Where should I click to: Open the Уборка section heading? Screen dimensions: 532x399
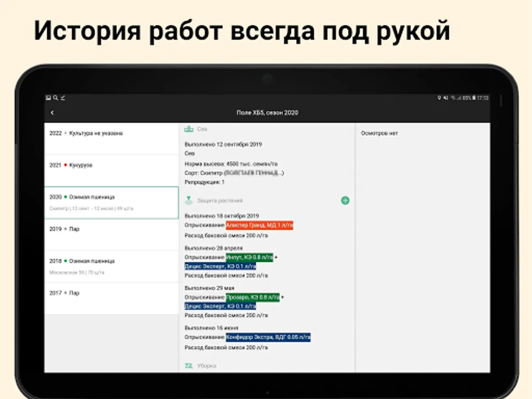pyautogui.click(x=207, y=366)
